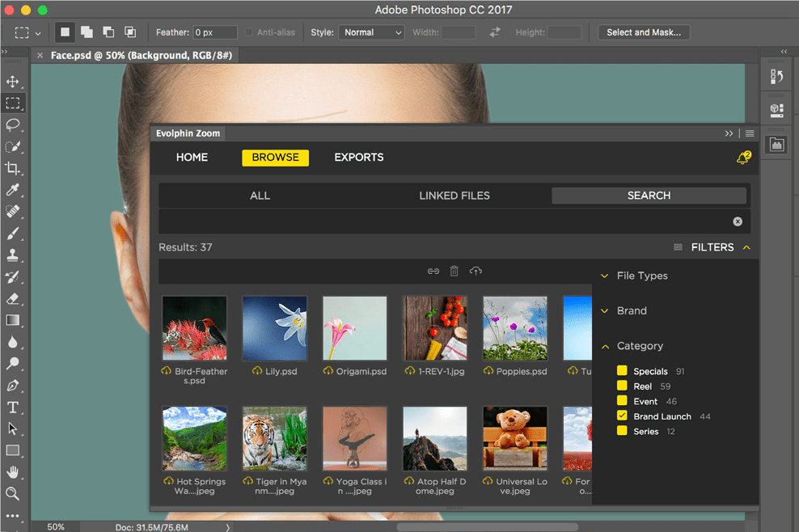Screen dimensions: 799x532
Task: Enable the Reel category filter
Action: click(622, 386)
